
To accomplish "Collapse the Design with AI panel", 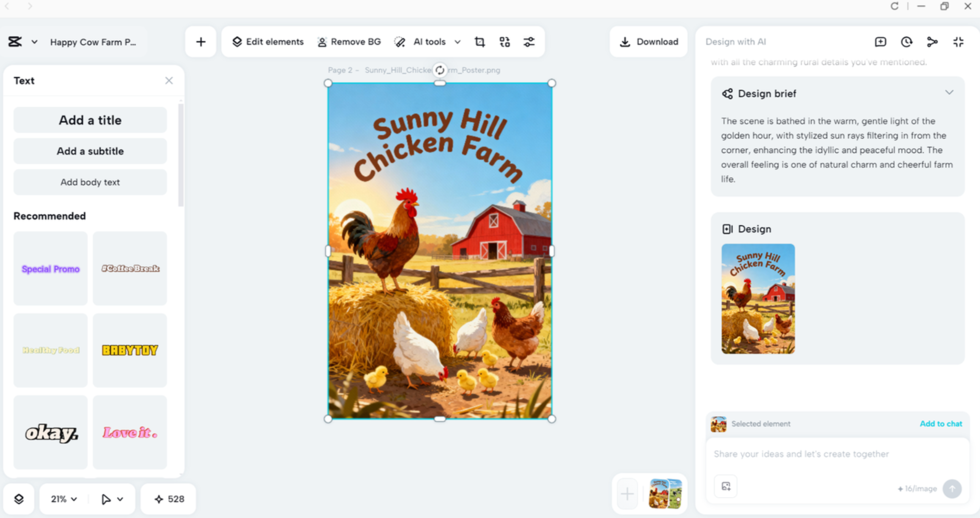I will pos(958,41).
